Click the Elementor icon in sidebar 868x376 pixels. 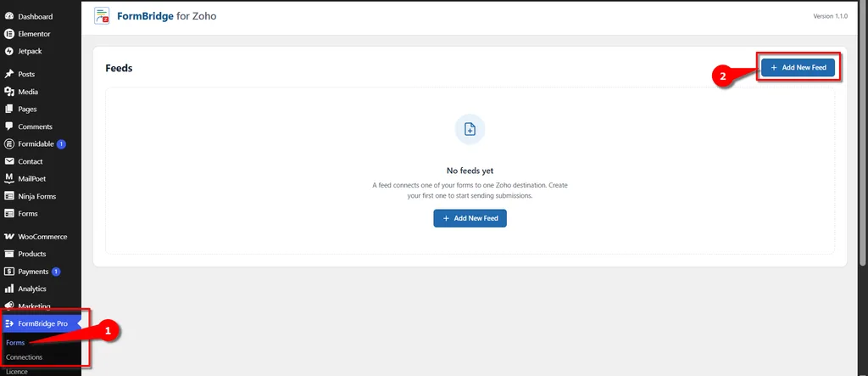8,34
